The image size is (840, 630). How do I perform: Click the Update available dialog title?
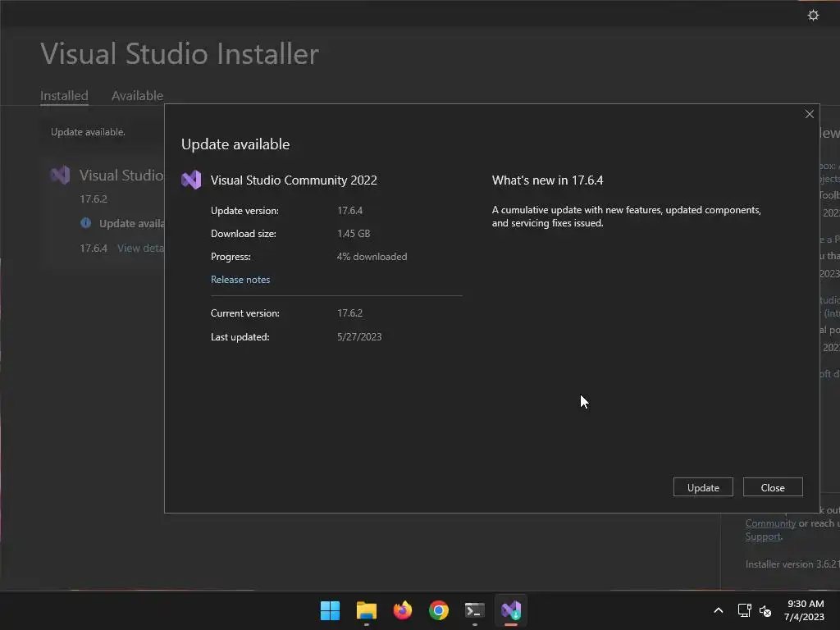click(x=235, y=144)
